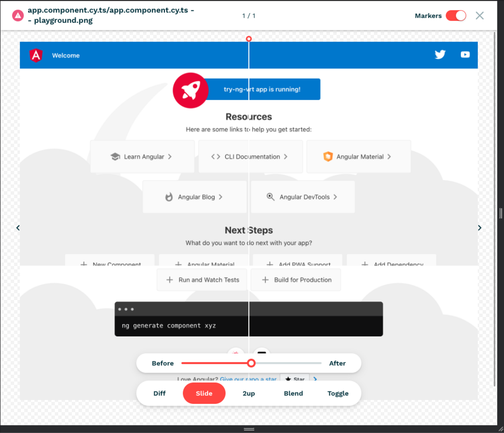Click the bottom panel resize handle

[x=249, y=429]
